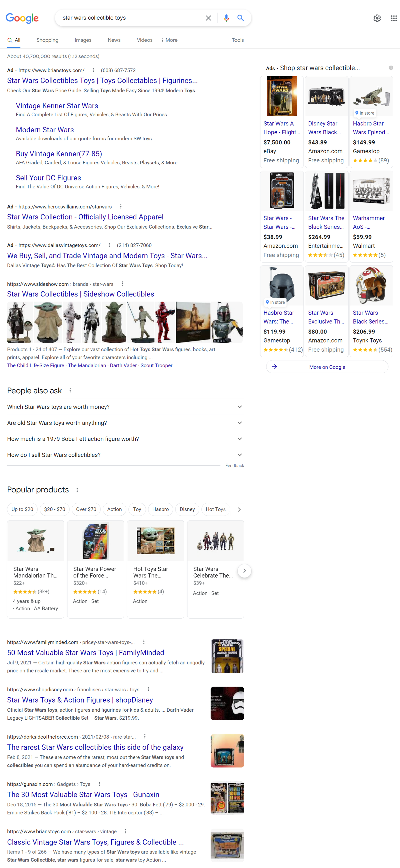Open Google settings gear icon

(x=377, y=18)
